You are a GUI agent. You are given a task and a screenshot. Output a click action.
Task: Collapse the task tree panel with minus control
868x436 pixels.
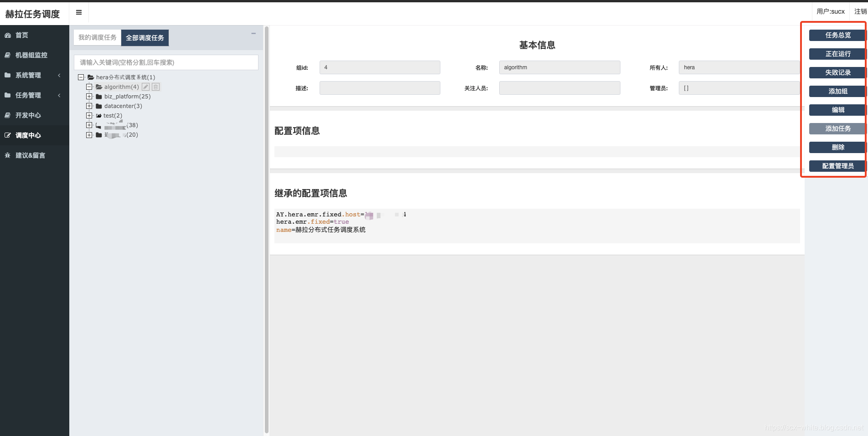coord(253,33)
